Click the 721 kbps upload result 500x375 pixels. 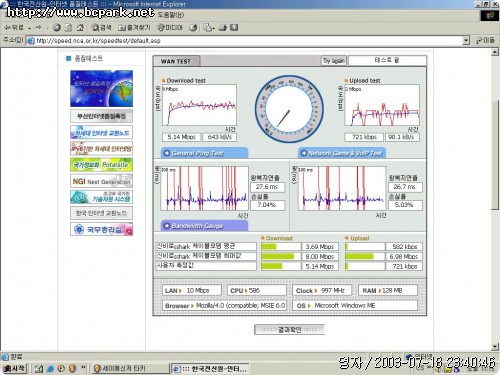(x=364, y=137)
